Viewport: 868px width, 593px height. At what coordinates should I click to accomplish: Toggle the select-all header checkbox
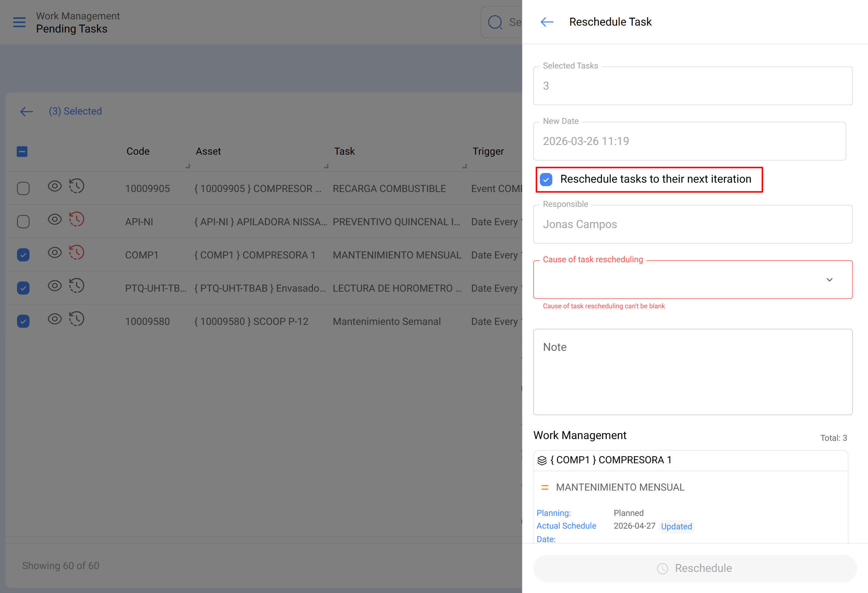(x=22, y=152)
